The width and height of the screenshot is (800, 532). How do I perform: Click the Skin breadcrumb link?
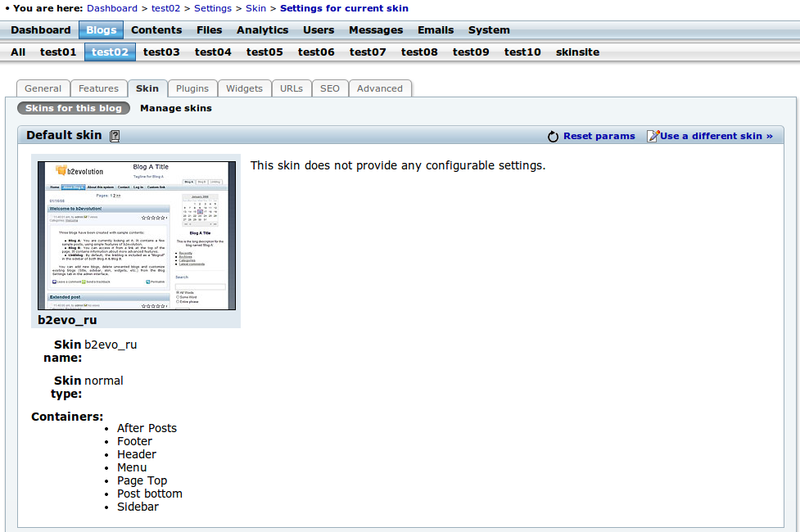pyautogui.click(x=255, y=8)
